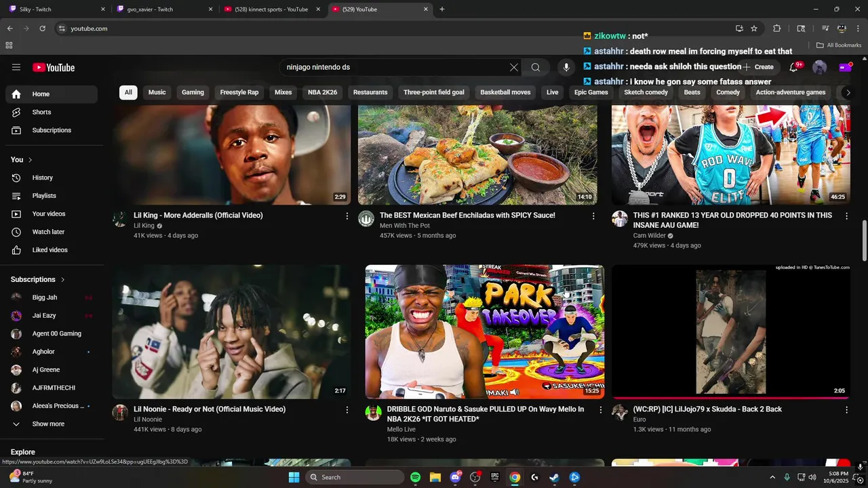Viewport: 868px width, 488px height.
Task: Open YouTube notifications bell
Action: (793, 67)
